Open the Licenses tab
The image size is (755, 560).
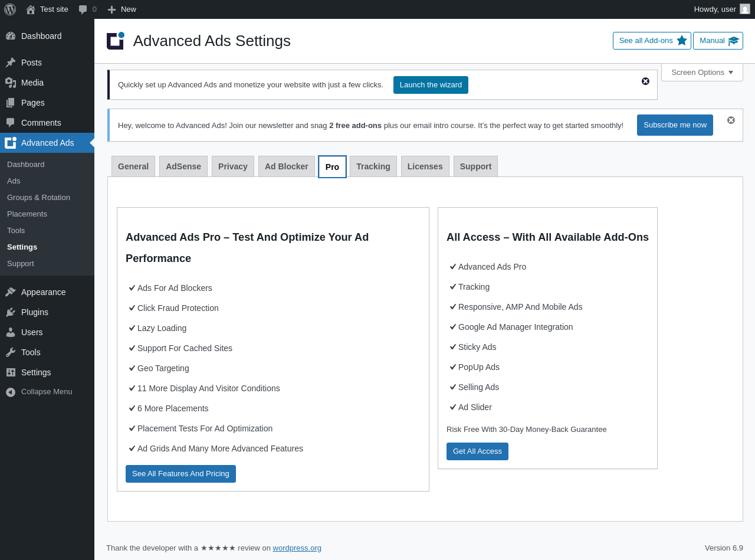(425, 166)
